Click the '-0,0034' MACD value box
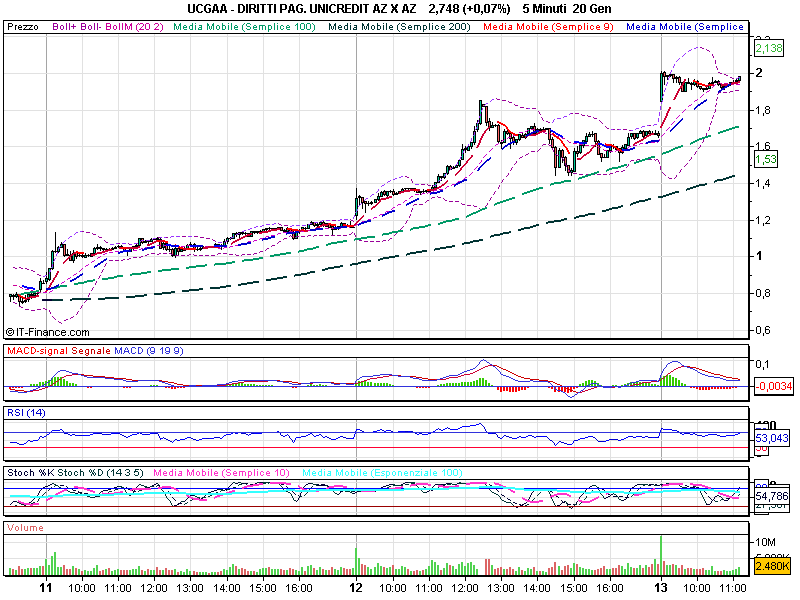 [774, 386]
